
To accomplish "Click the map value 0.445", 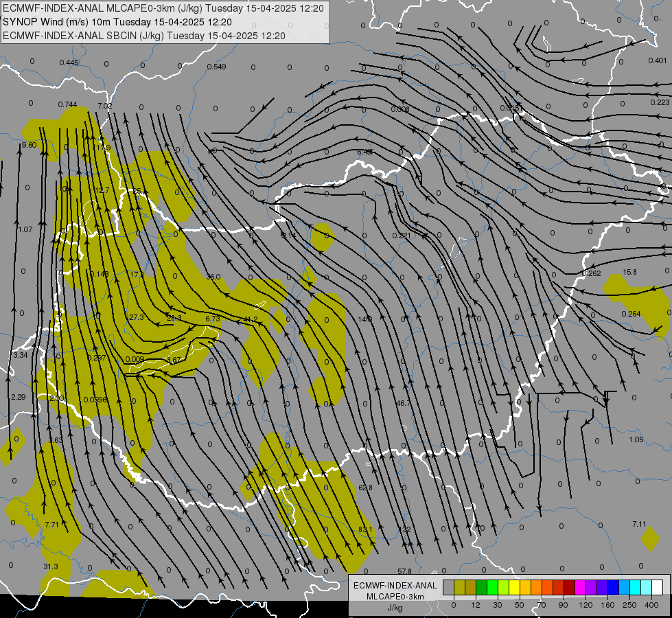I will [x=69, y=62].
